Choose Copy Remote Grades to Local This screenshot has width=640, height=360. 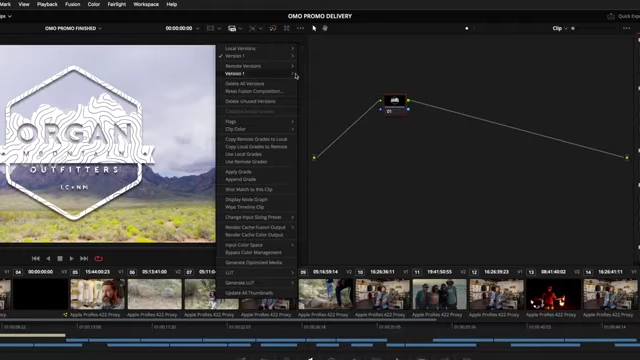(x=257, y=139)
